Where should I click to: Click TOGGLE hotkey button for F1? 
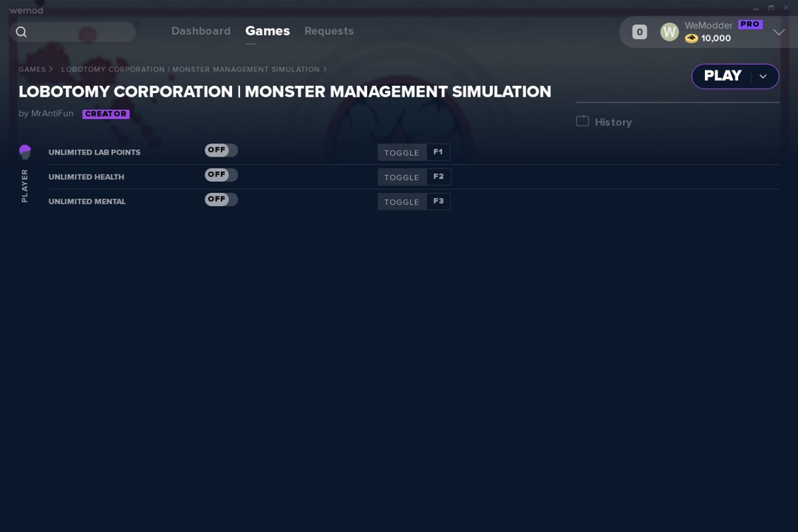tap(401, 153)
